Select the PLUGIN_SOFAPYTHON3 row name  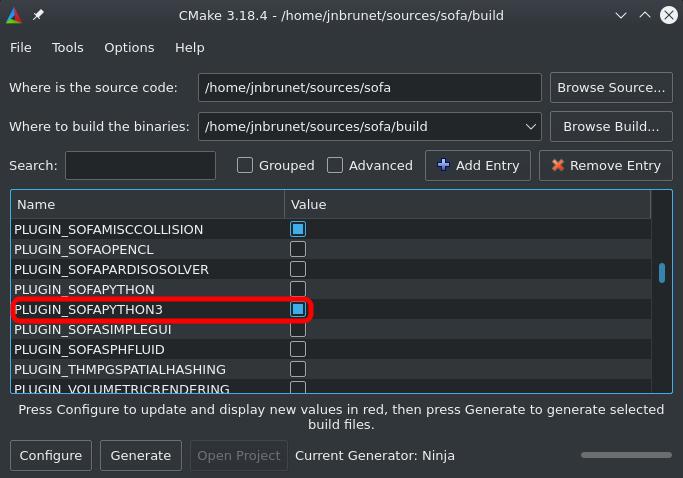click(x=88, y=310)
